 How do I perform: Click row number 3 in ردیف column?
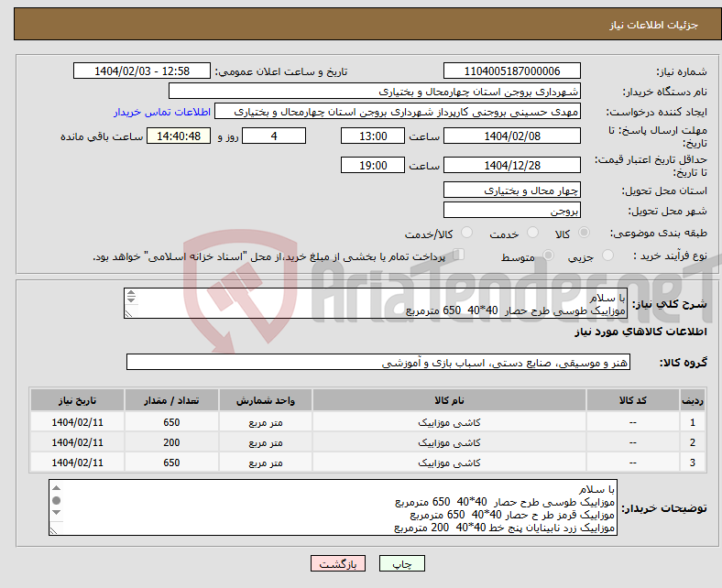click(692, 463)
